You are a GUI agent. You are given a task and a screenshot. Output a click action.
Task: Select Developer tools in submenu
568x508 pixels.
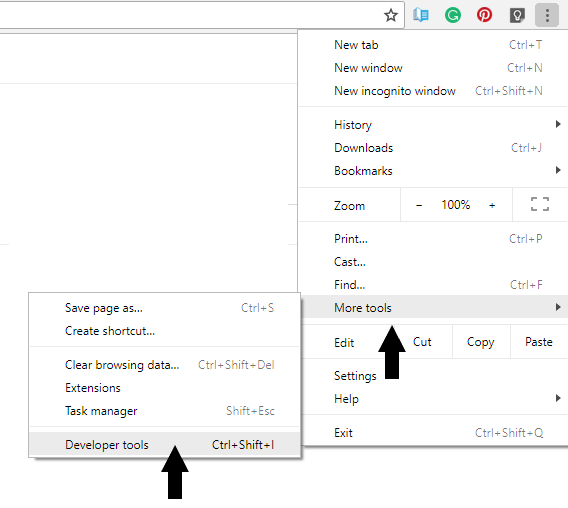(x=165, y=445)
